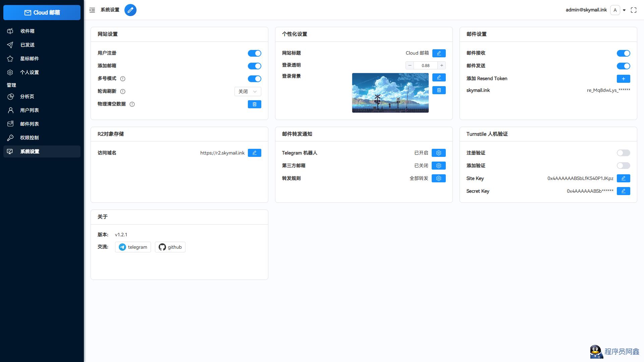644x362 pixels.
Task: Delete login background via trash icon
Action: coord(439,90)
